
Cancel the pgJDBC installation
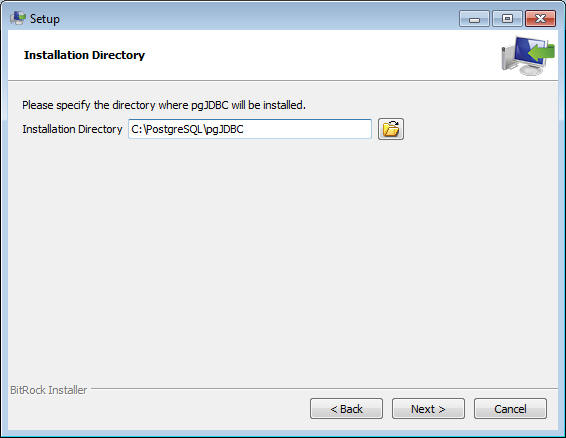(x=510, y=409)
